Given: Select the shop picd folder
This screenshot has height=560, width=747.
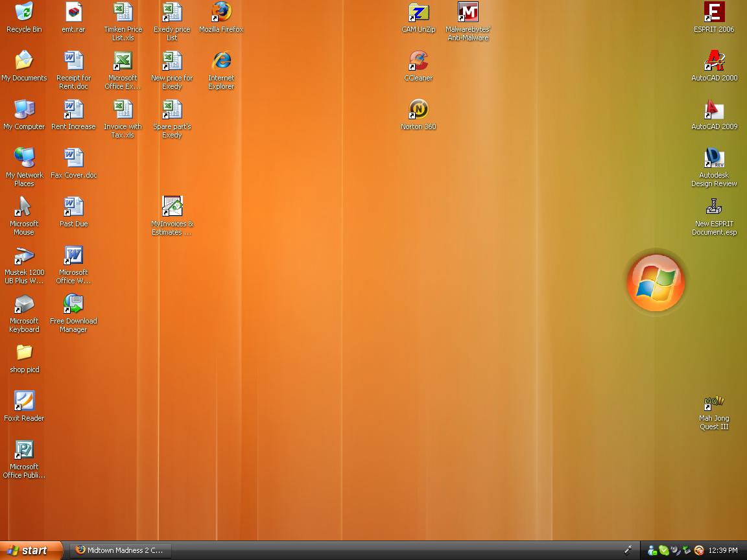Looking at the screenshot, I should [x=24, y=353].
